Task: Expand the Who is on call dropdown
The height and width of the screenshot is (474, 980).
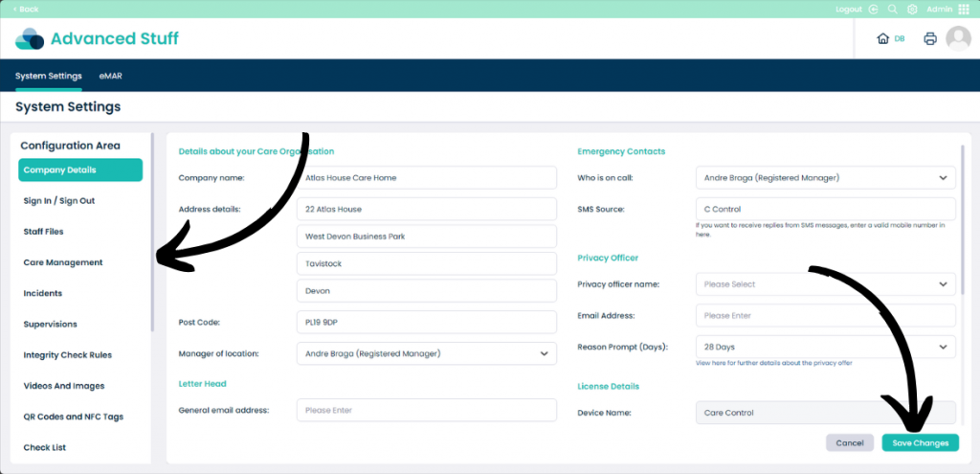Action: click(826, 177)
